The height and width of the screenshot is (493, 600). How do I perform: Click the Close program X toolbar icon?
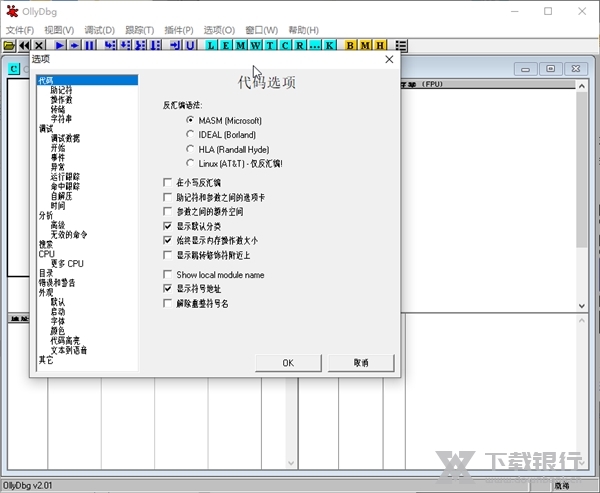click(x=39, y=46)
